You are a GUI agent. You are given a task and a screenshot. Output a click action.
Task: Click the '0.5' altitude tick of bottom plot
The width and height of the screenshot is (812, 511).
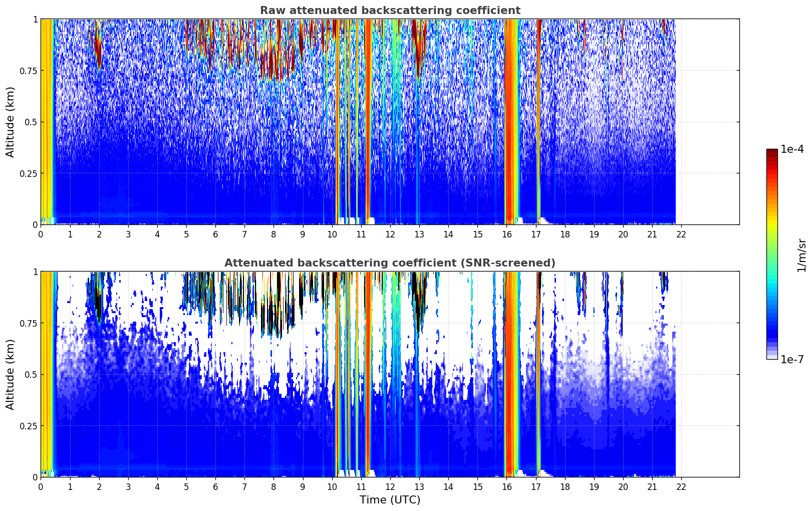click(31, 374)
